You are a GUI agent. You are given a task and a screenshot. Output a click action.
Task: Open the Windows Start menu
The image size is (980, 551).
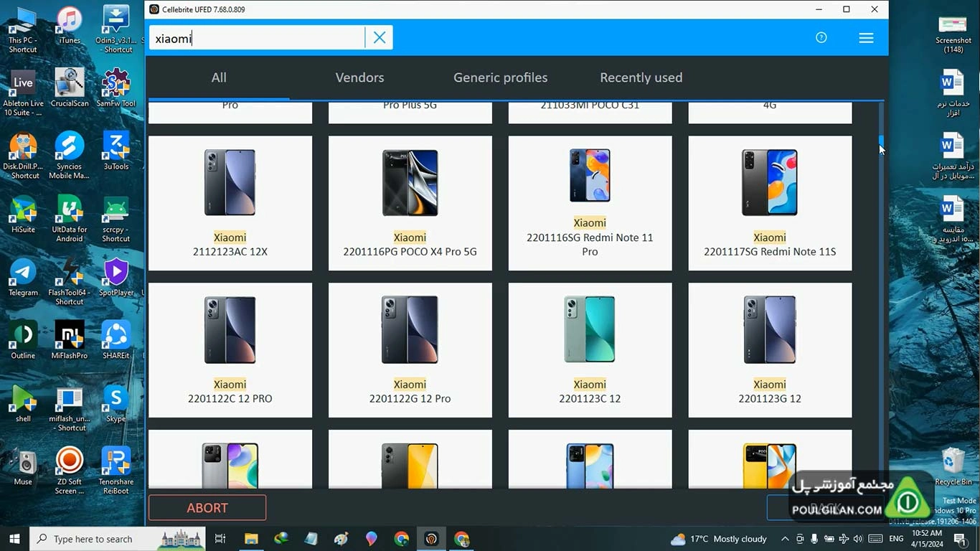point(14,539)
